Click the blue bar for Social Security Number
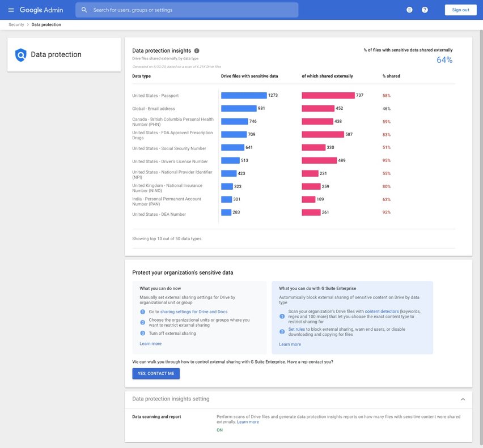The width and height of the screenshot is (483, 448). [x=232, y=147]
